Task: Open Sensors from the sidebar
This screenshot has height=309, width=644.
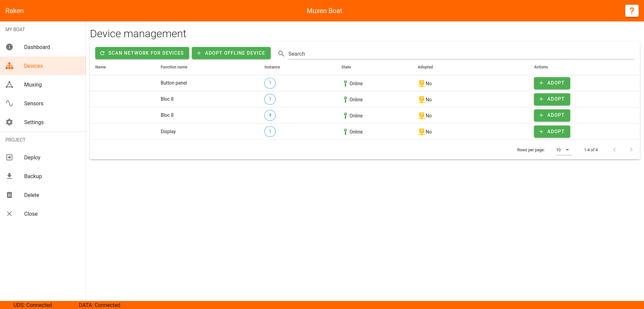Action: [43, 103]
